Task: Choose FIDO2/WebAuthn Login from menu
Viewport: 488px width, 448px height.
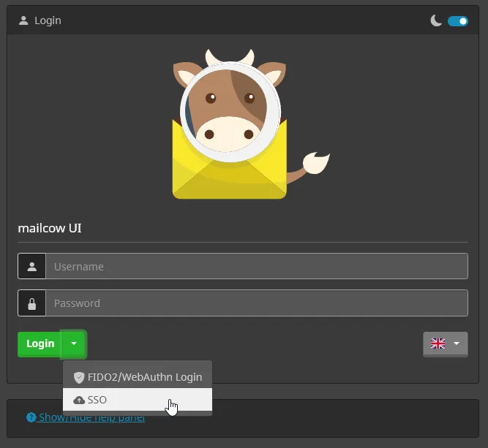Action: coord(138,377)
